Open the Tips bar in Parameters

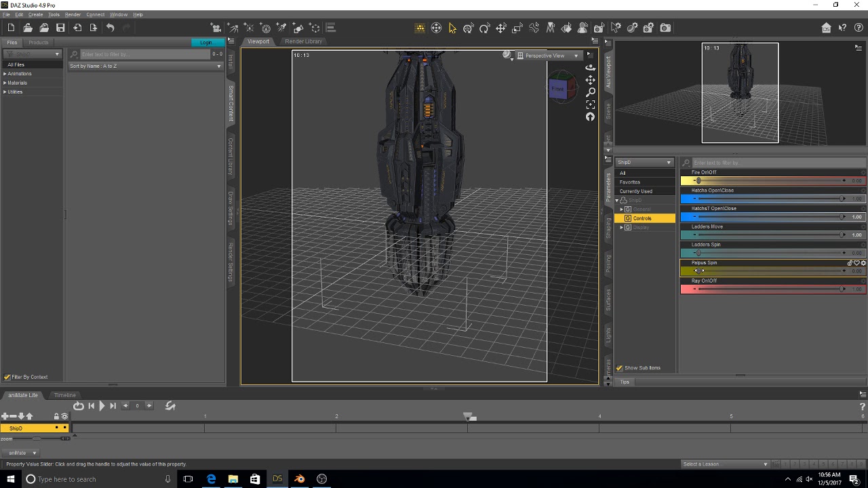click(625, 382)
